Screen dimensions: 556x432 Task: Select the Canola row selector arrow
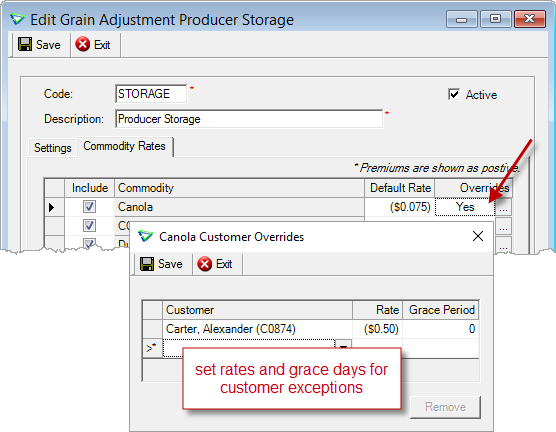point(54,207)
